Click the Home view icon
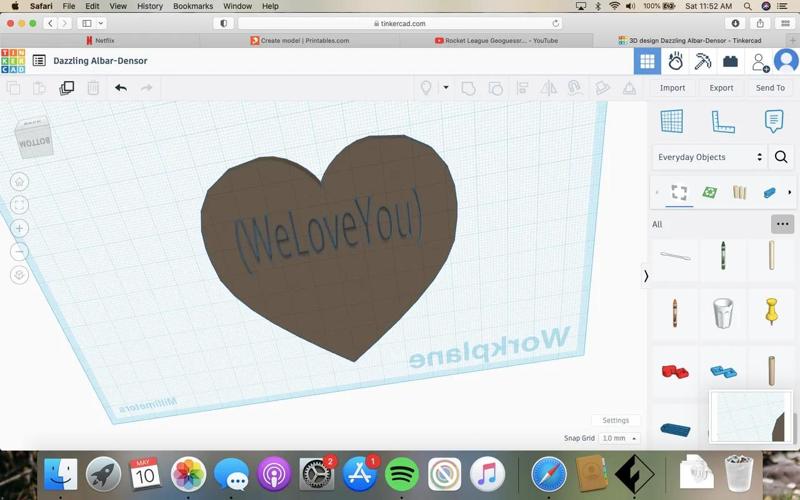The height and width of the screenshot is (500, 800). (x=19, y=182)
